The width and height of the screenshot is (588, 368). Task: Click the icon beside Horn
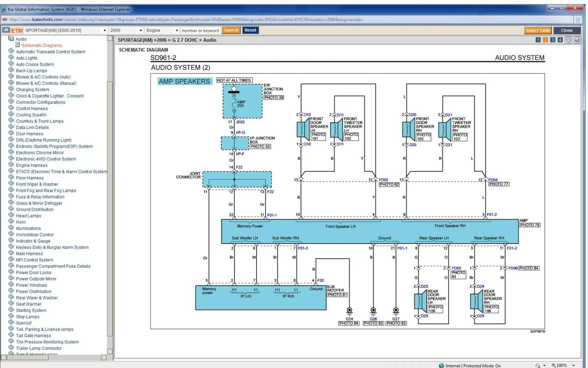11,222
